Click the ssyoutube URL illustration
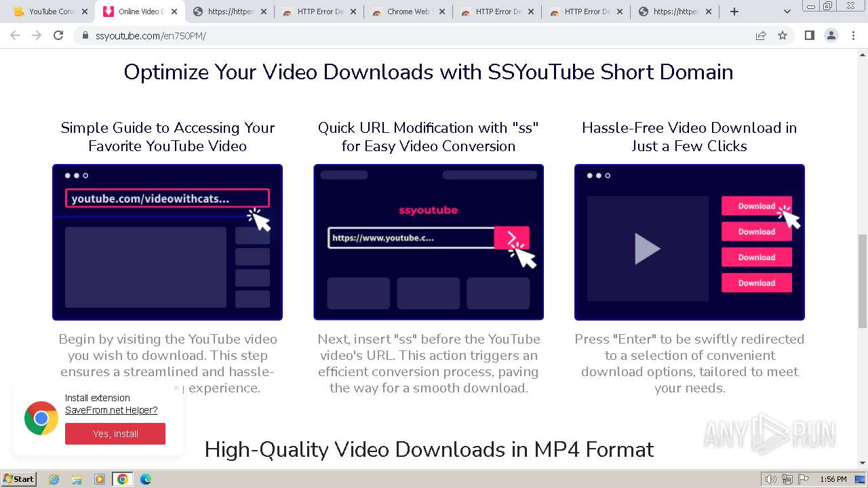Viewport: 868px width, 488px height. [x=429, y=242]
